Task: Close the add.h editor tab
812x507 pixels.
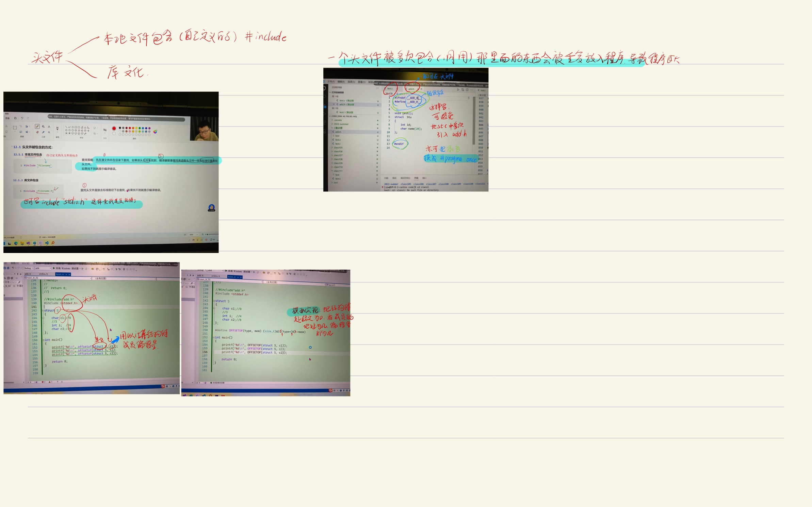Action: pyautogui.click(x=421, y=89)
